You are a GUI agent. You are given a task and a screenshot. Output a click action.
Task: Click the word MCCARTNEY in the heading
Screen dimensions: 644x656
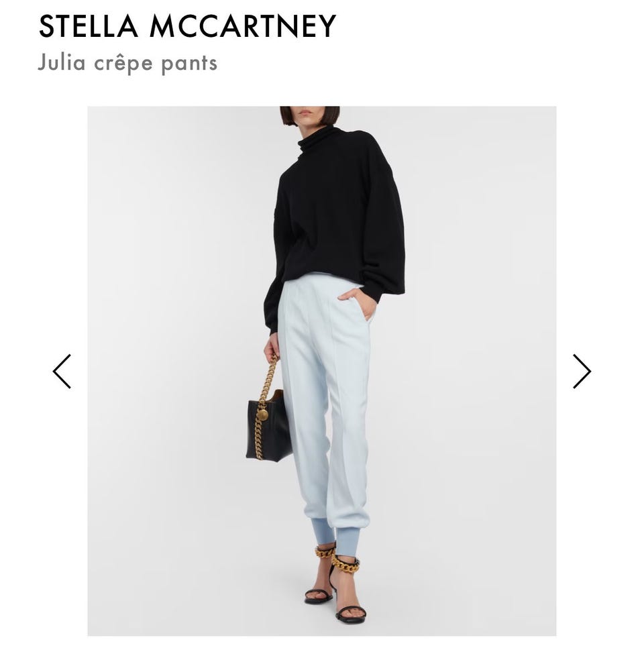tap(243, 26)
